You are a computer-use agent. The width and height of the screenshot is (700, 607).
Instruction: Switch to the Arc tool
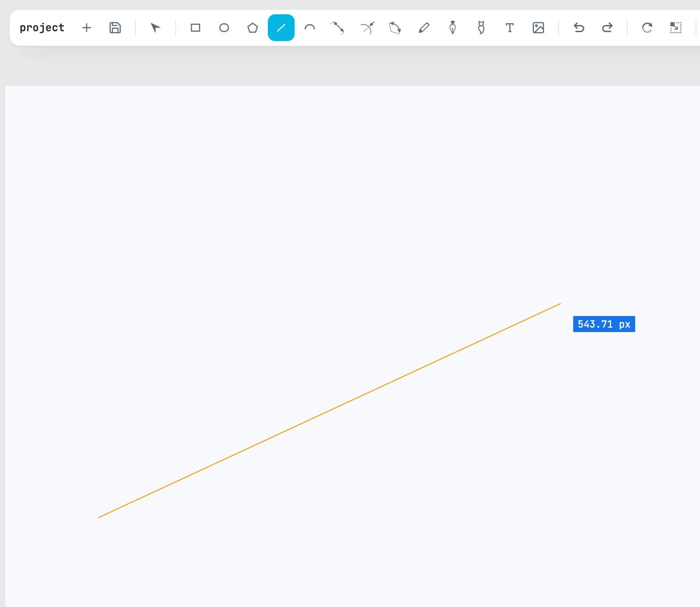tap(310, 28)
